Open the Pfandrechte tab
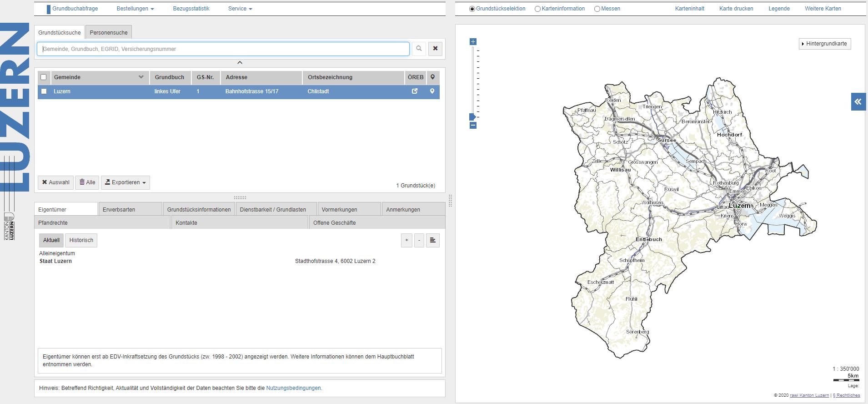868x404 pixels. pyautogui.click(x=53, y=223)
